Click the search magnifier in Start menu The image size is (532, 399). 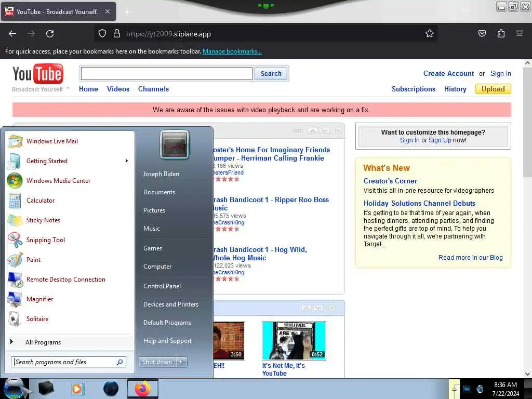(120, 362)
